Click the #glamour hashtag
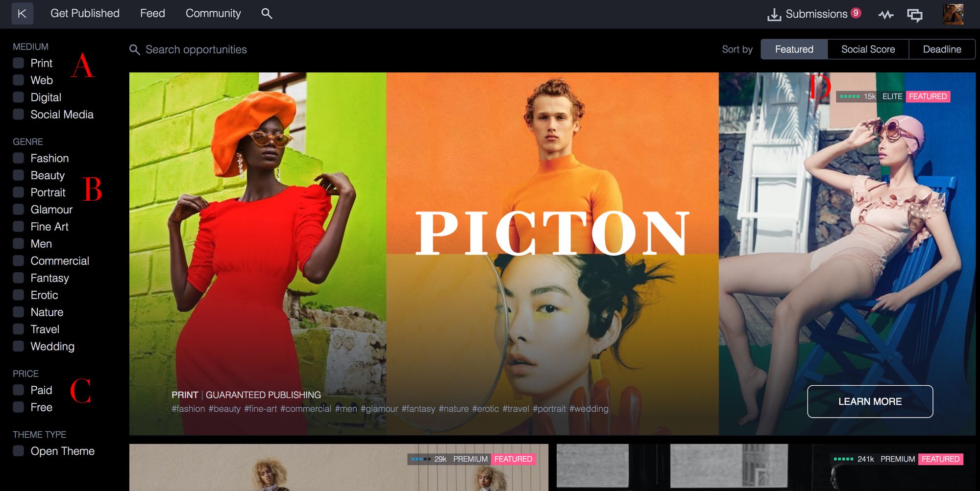The image size is (980, 491). [x=379, y=409]
